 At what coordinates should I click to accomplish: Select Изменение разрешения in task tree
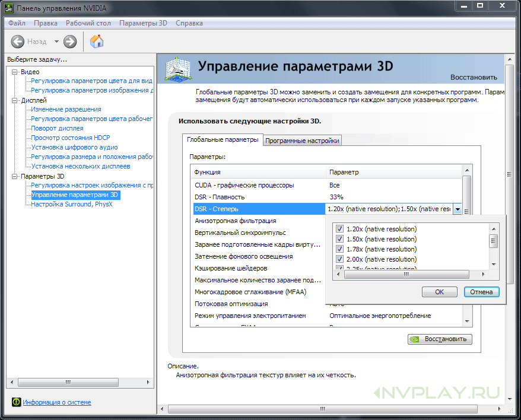coord(66,109)
